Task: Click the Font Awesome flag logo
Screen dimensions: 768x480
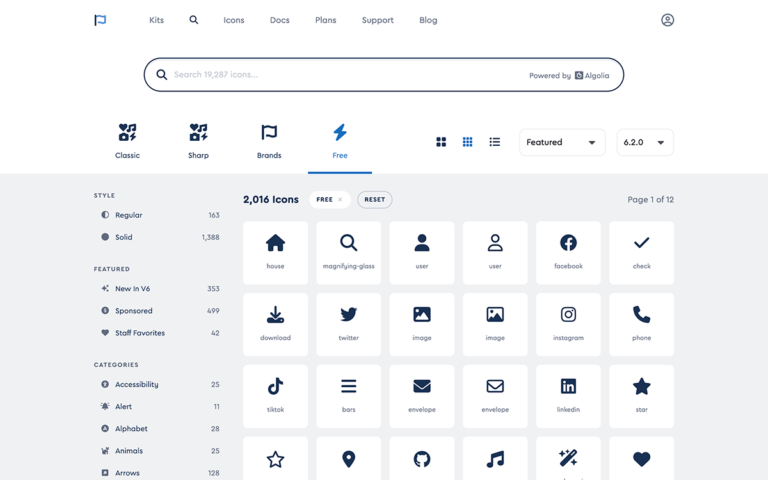Action: [100, 20]
